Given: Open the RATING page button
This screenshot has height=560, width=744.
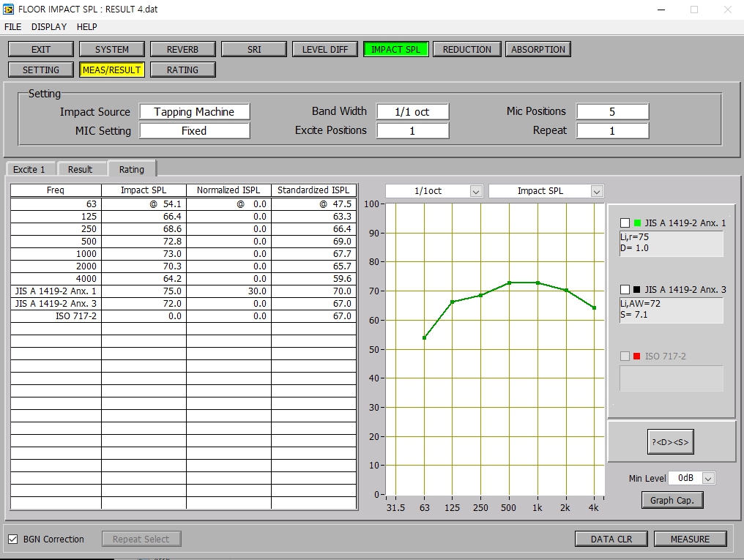Looking at the screenshot, I should pyautogui.click(x=182, y=70).
